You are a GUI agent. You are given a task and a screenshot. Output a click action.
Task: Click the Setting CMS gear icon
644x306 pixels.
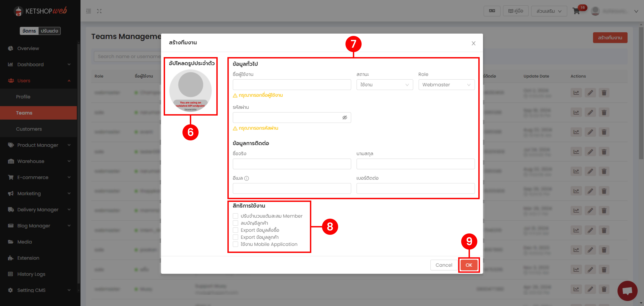click(10, 290)
